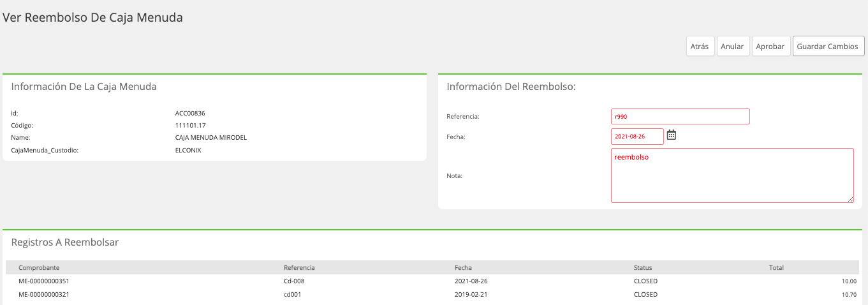Viewport: 868px width, 305px height.
Task: Select the Referencia column header in table
Action: 299,267
